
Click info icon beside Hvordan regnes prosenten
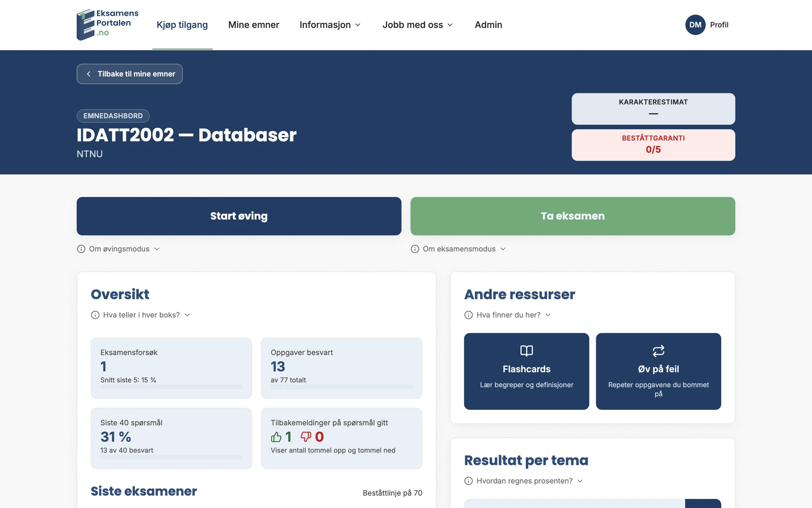468,481
